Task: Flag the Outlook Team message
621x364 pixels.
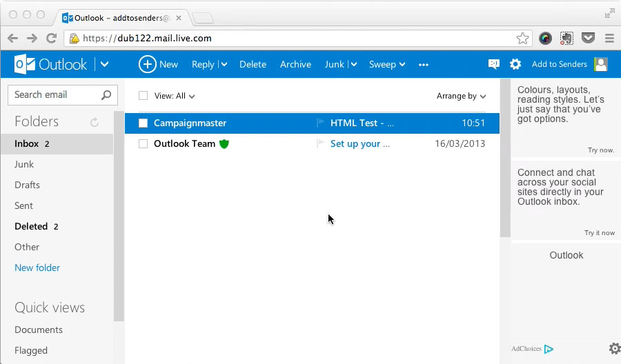Action: click(320, 143)
